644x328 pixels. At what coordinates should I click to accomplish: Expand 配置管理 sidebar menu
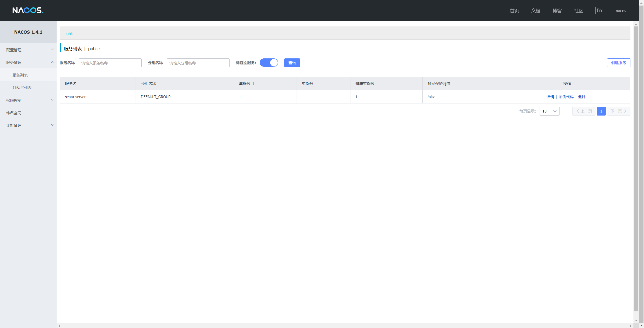click(28, 50)
